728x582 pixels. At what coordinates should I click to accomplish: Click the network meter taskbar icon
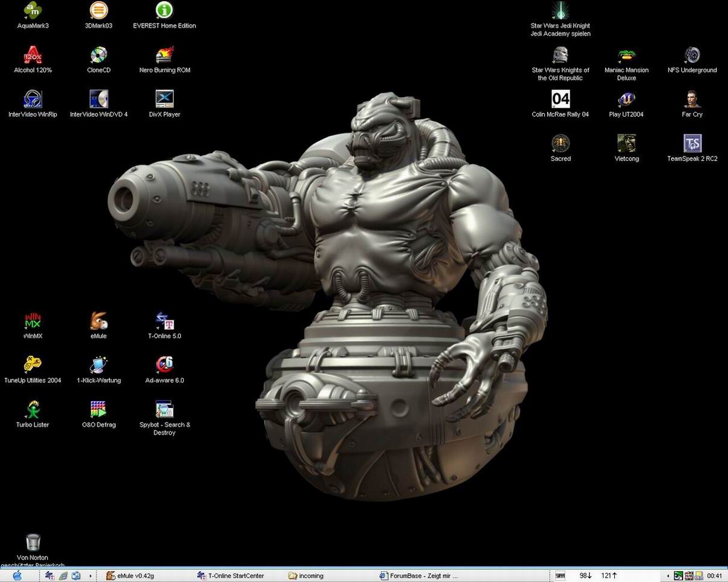coord(560,576)
